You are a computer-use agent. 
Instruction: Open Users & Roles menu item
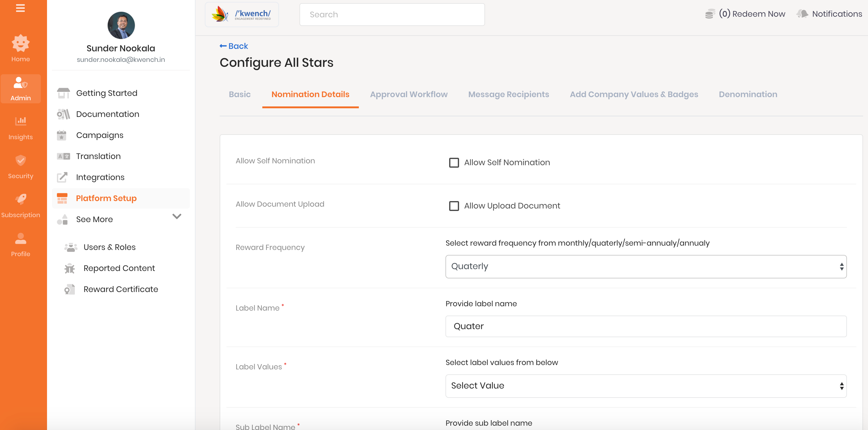[x=109, y=247]
